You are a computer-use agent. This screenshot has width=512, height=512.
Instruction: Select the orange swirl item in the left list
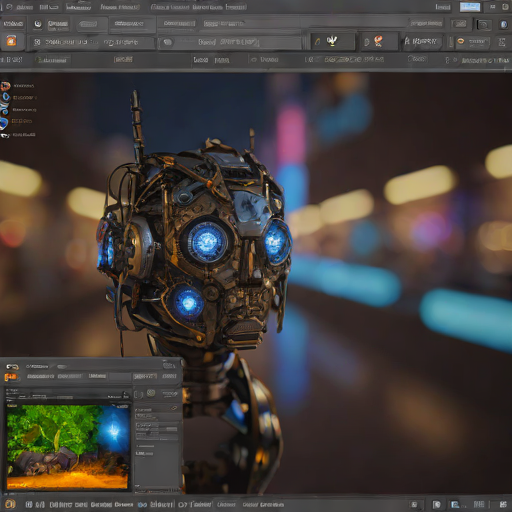pos(5,86)
